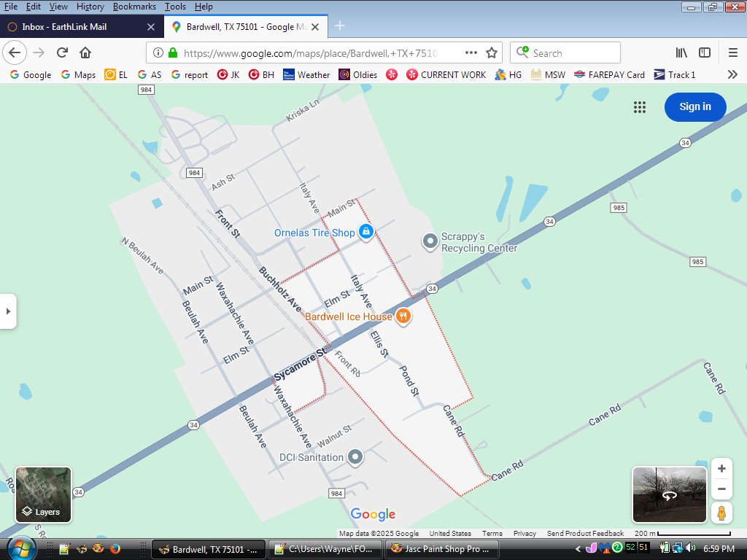Click the DCI Sanitation map marker

click(355, 457)
